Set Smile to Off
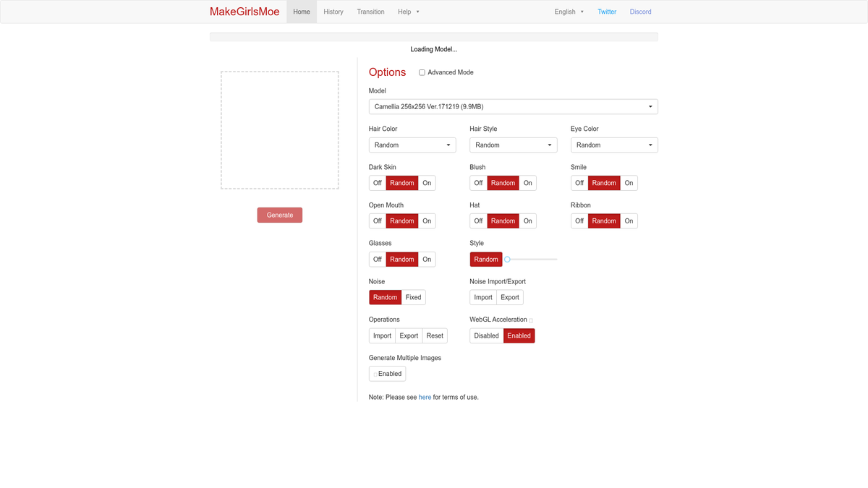This screenshot has width=868, height=488. (579, 183)
